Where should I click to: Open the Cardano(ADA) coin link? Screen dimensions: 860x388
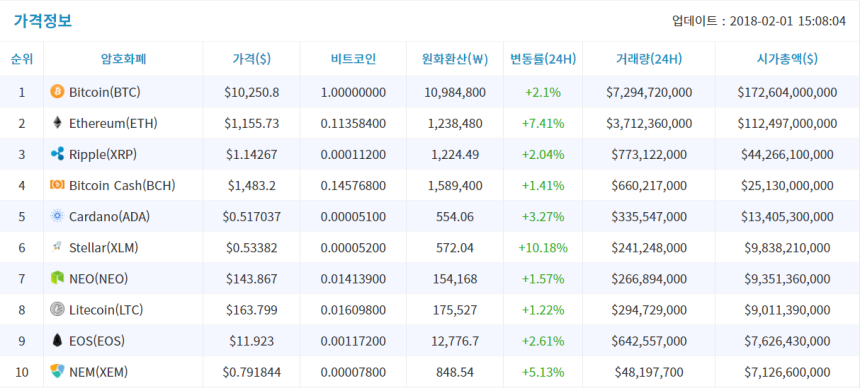[110, 217]
